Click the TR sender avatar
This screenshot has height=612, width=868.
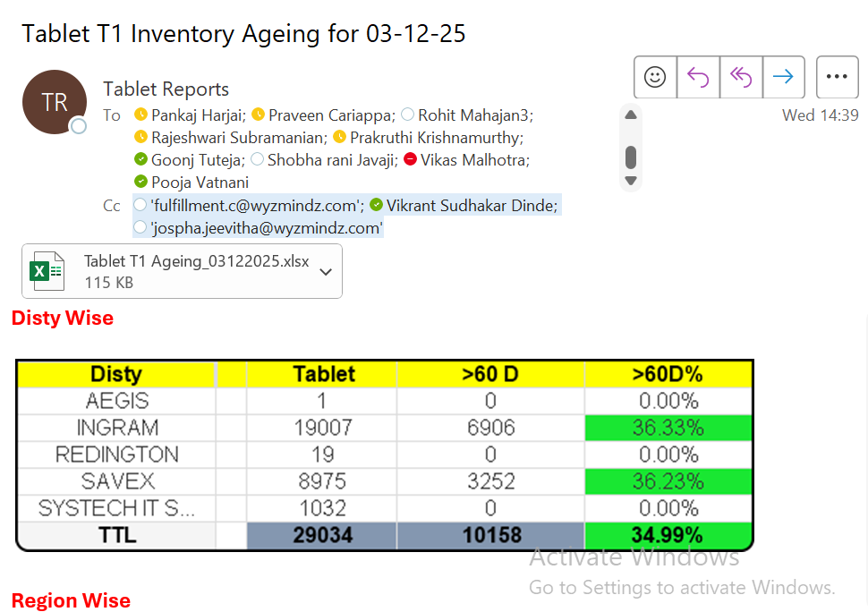(x=54, y=102)
